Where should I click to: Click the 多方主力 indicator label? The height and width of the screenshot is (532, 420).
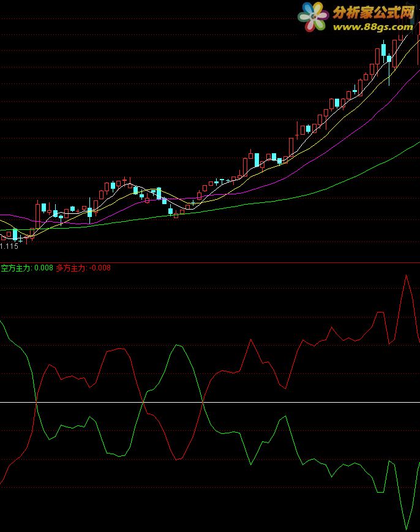click(83, 268)
